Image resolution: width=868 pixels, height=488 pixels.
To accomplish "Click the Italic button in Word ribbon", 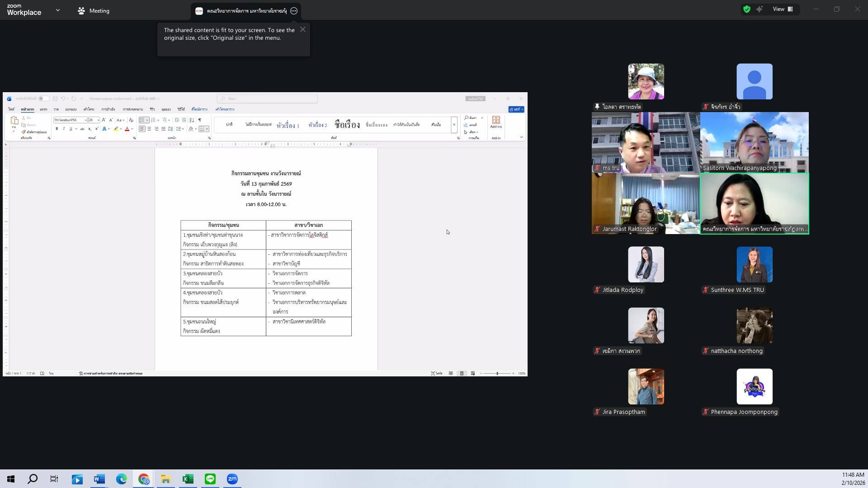I will point(64,129).
